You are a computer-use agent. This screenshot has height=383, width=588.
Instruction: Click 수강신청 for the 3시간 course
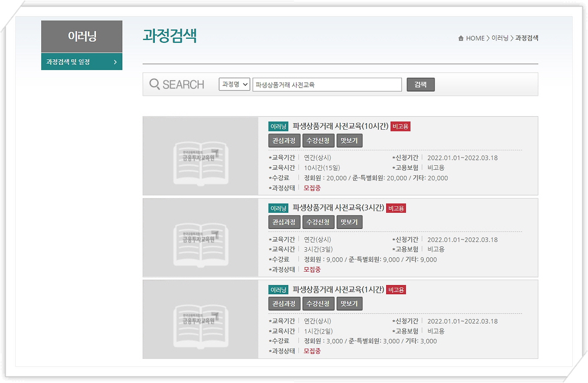(x=318, y=222)
